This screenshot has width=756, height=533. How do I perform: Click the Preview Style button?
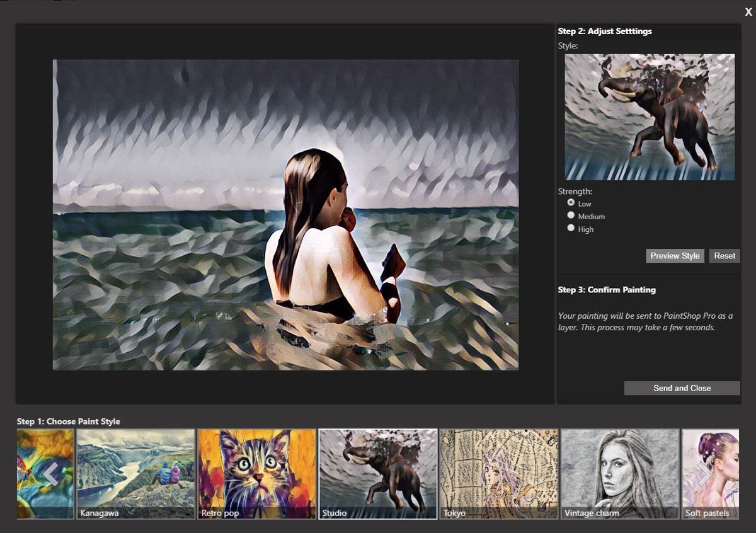[675, 256]
